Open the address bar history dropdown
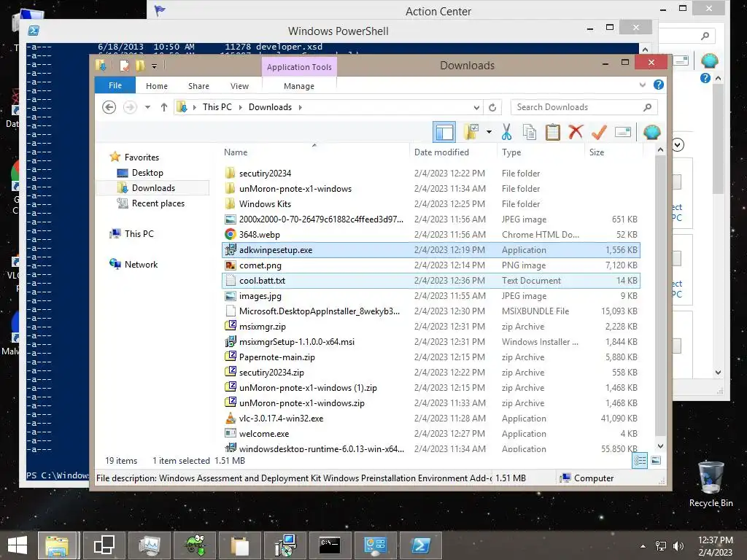This screenshot has width=747, height=560. 476,107
